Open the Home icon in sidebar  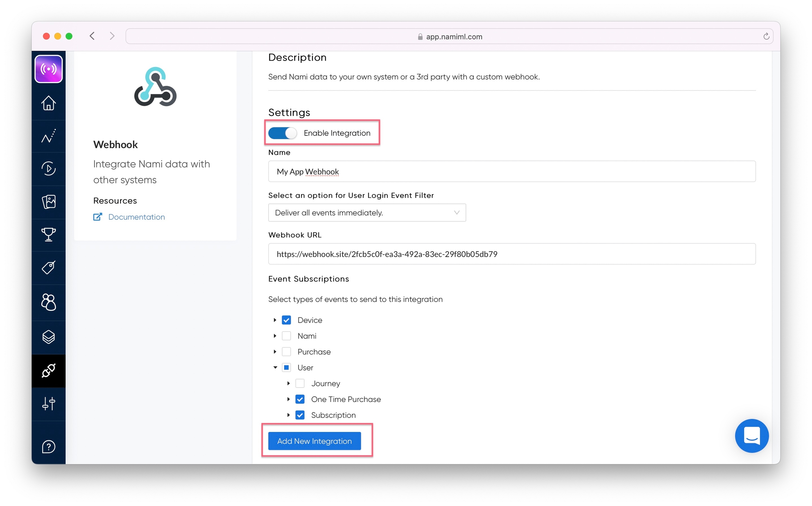point(49,103)
